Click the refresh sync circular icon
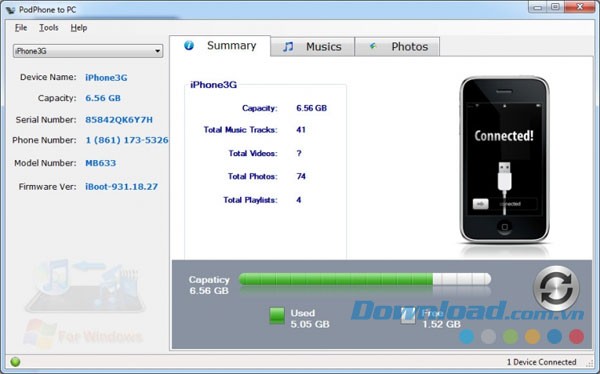This screenshot has height=374, width=600. pos(556,288)
